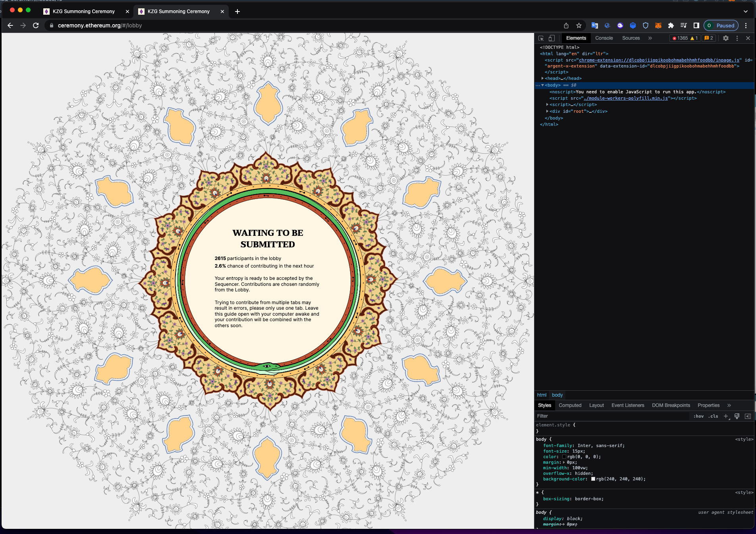
Task: Expand the head element in the DOM tree
Action: [543, 78]
